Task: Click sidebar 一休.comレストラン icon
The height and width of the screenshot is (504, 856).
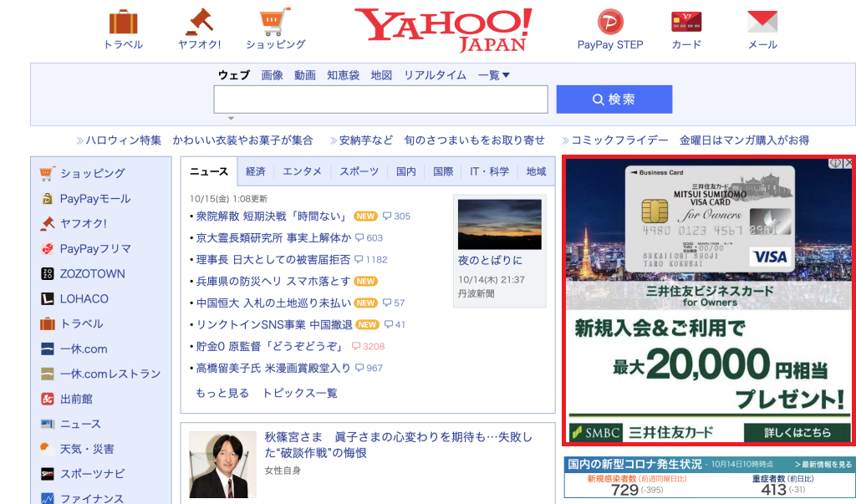Action: tap(48, 374)
